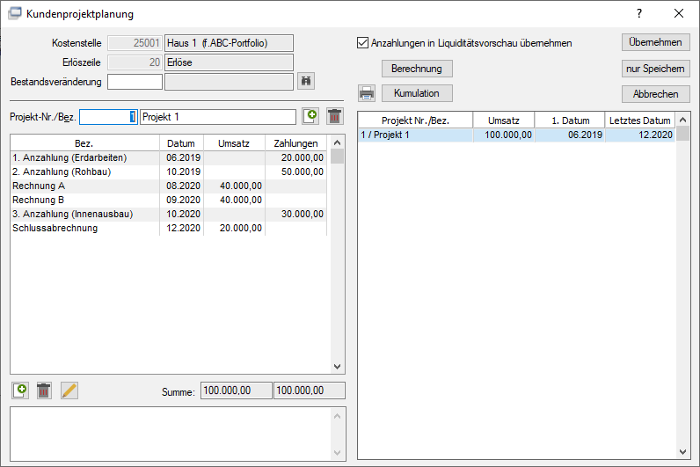Click the 12.2020 date of Schlussabrechnung

coord(183,228)
